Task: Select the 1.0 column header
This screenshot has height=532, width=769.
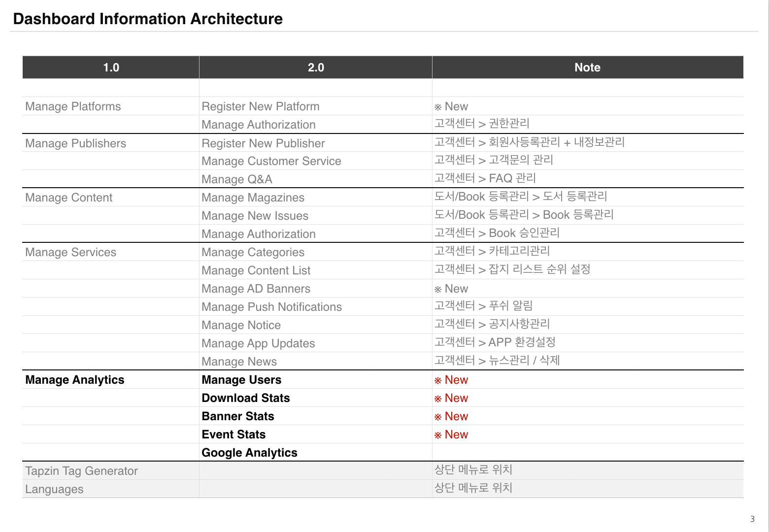Action: point(111,67)
